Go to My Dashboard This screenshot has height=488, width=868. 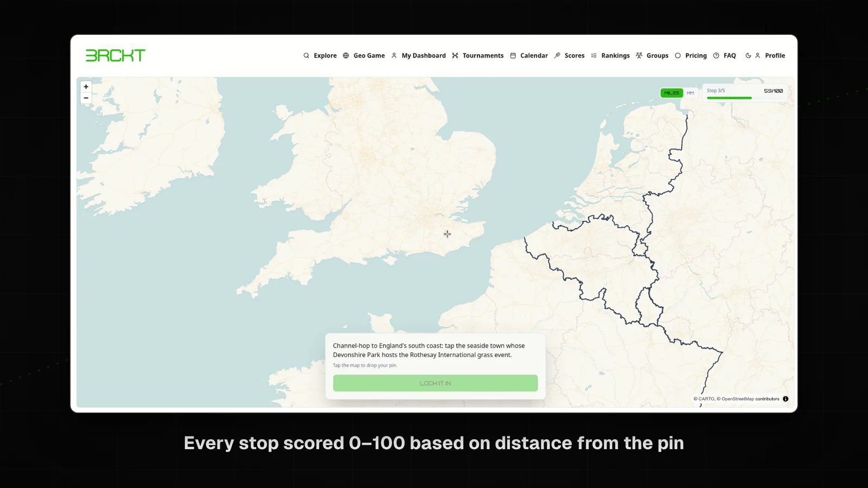[x=424, y=55]
